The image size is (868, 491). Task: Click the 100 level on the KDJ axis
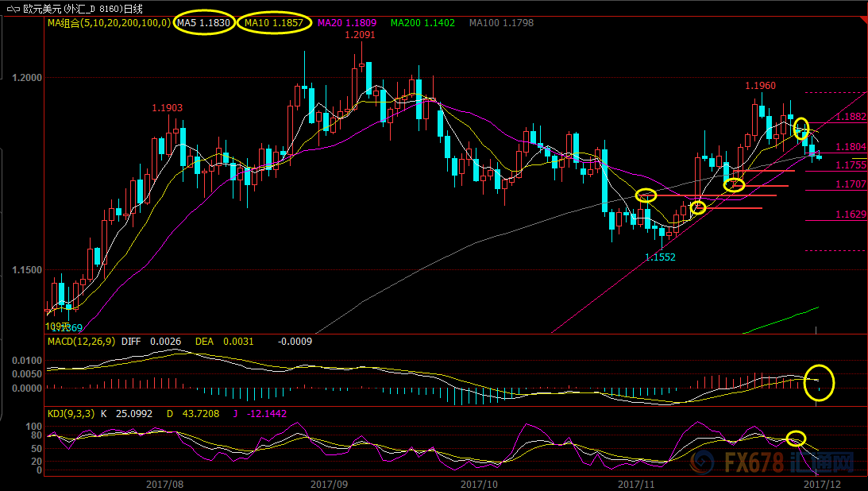34,426
